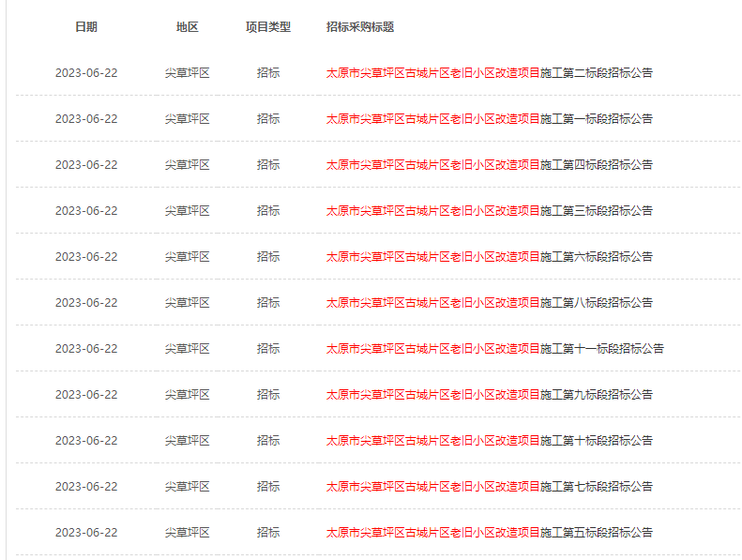
Task: Click 尖草坪区 in the 第十标段 row
Action: pyautogui.click(x=187, y=440)
